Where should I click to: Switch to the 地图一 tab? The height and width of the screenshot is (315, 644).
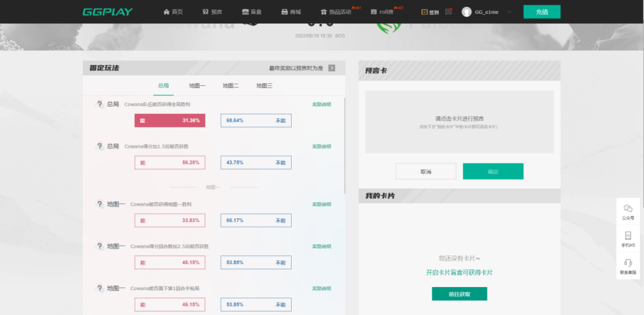(x=197, y=86)
